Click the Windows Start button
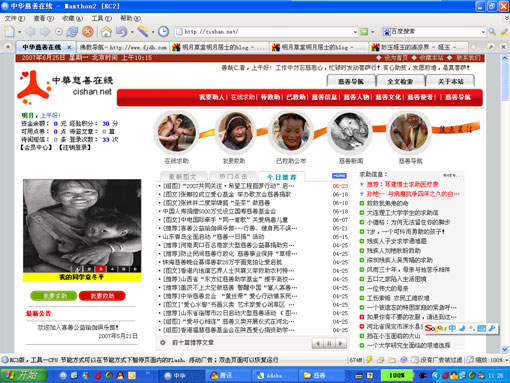The width and height of the screenshot is (510, 383). pyautogui.click(x=23, y=375)
